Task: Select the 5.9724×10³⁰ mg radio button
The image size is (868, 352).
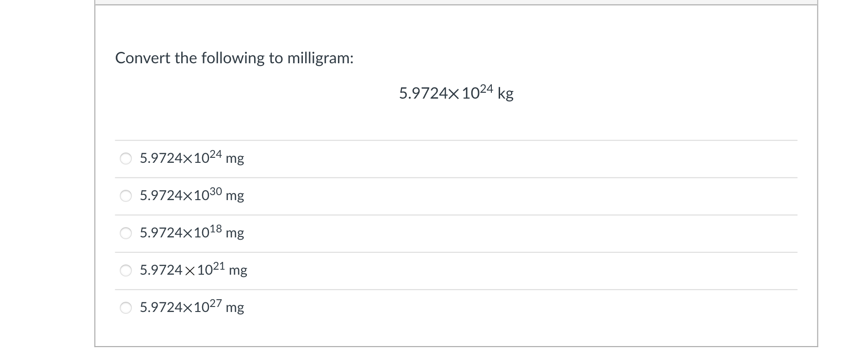Action: [x=126, y=196]
